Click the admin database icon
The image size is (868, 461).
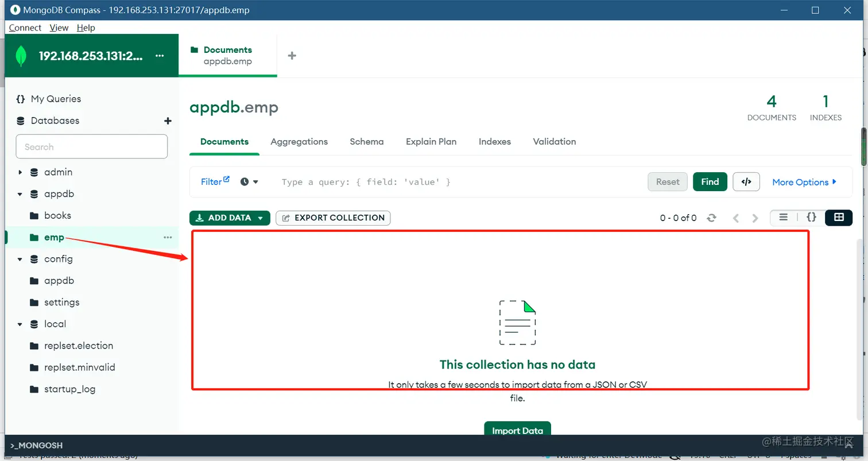[34, 172]
